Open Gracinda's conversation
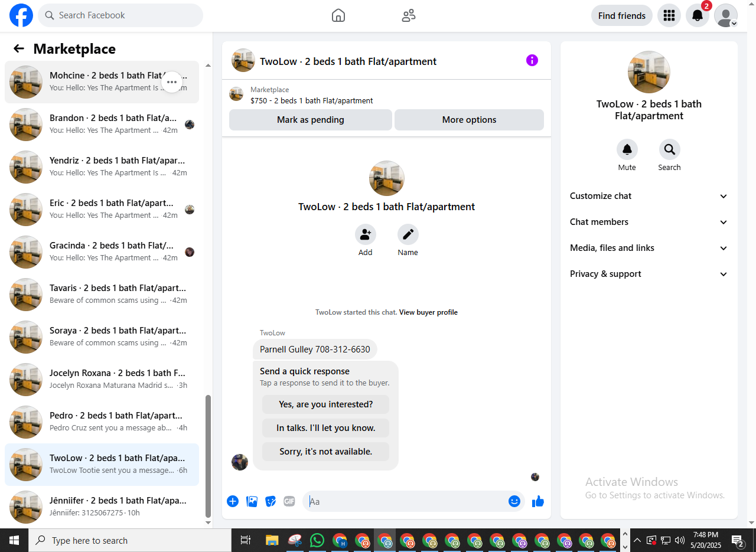 (x=102, y=252)
